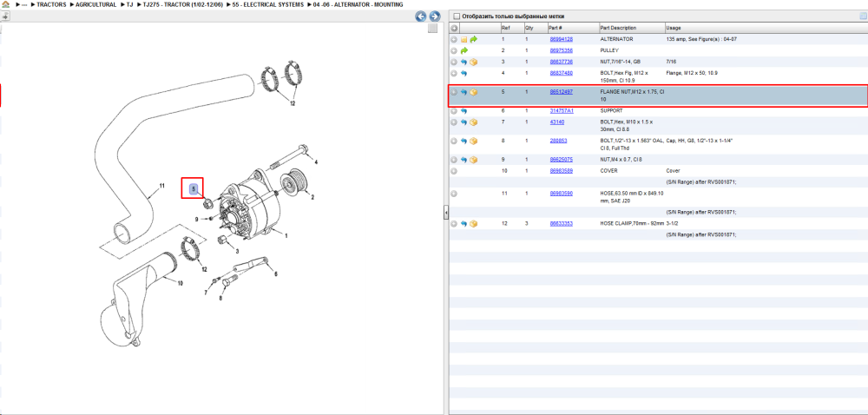Select callout 6 by the support bracket
The width and height of the screenshot is (868, 415).
click(276, 273)
